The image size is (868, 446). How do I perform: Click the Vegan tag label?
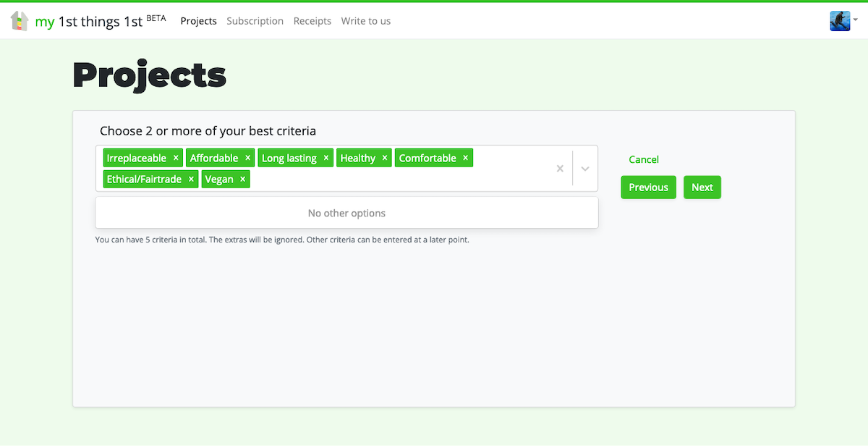(219, 179)
